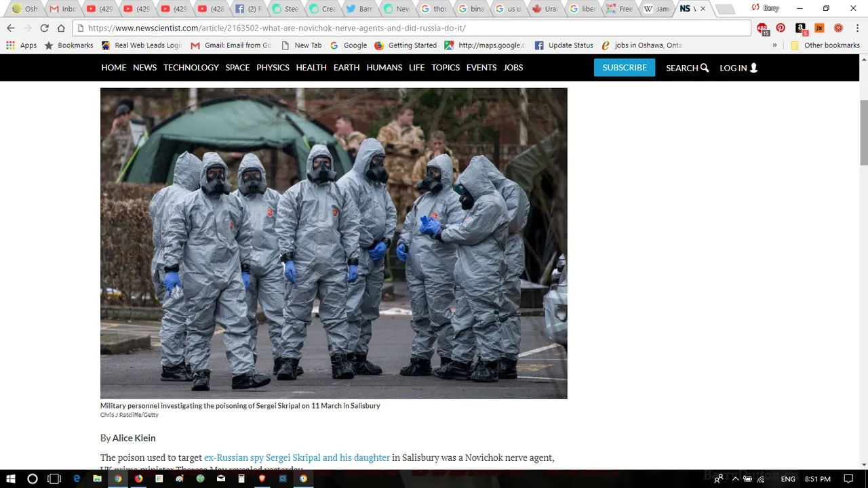
Task: Open the Google bookmark
Action: coord(349,45)
